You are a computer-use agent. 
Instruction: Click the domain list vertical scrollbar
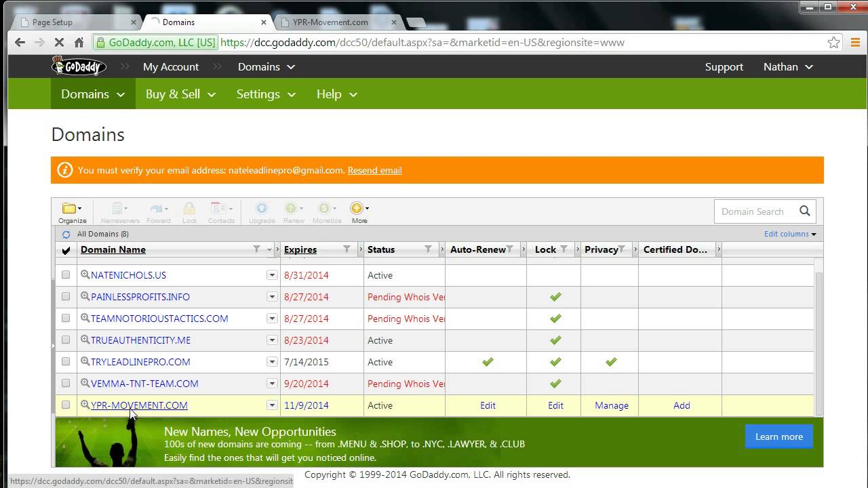click(818, 342)
